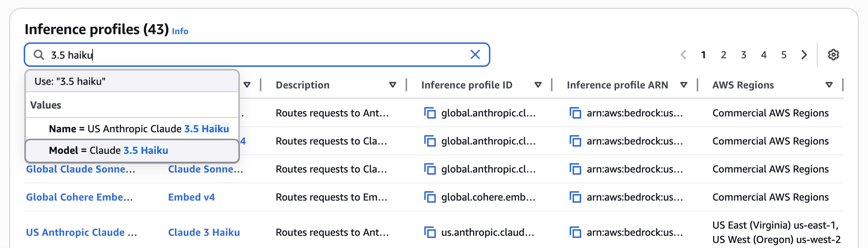Open the Inference profile ID filter dropdown

[538, 85]
